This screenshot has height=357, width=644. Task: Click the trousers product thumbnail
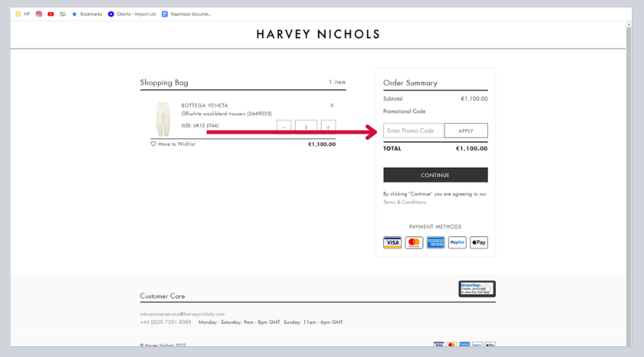pos(163,119)
